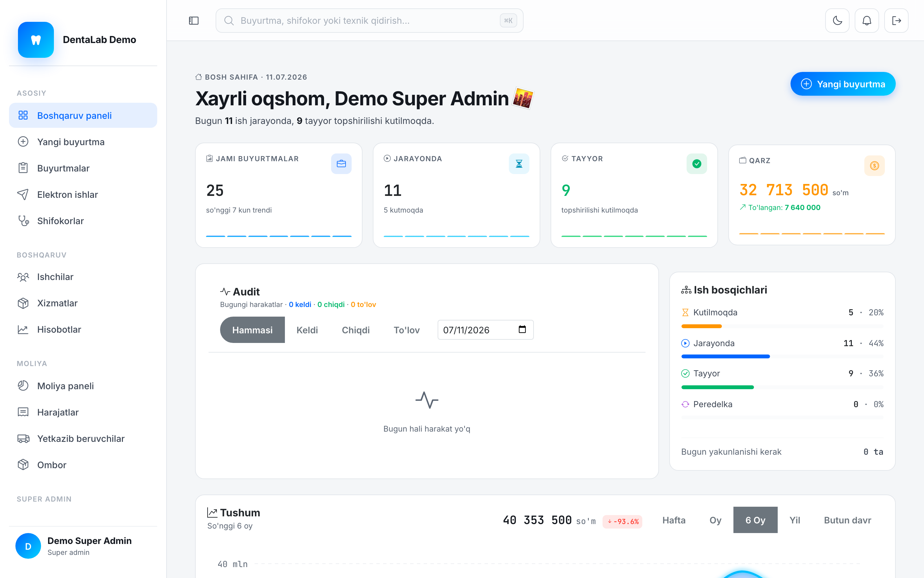The width and height of the screenshot is (924, 578).
Task: Open Boshqaruv paneli in the sidebar
Action: 83,116
